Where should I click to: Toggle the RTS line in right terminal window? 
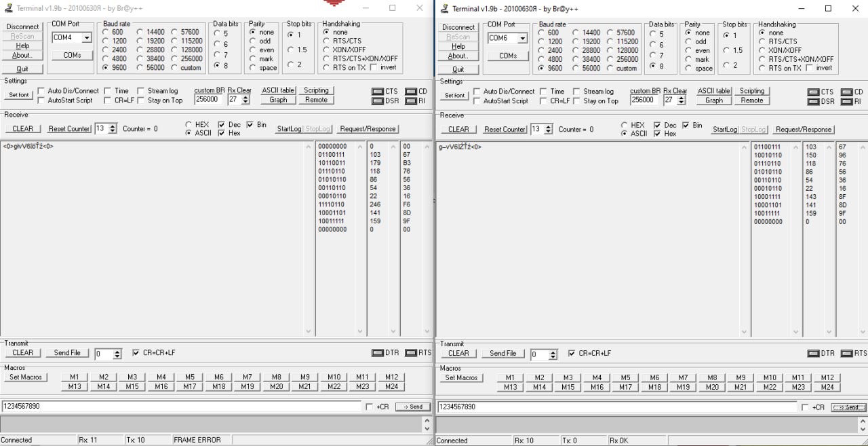coord(854,354)
